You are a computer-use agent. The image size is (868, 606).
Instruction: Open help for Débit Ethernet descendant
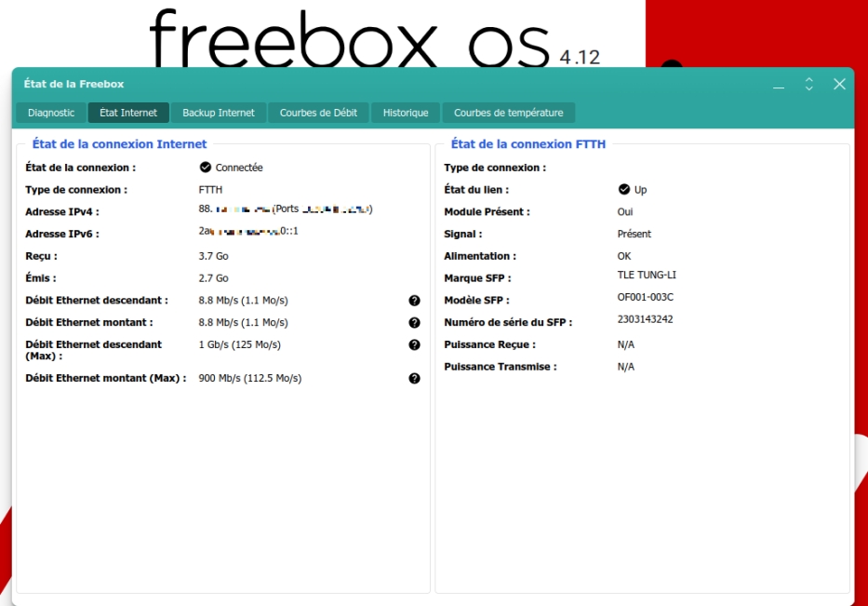coord(414,301)
